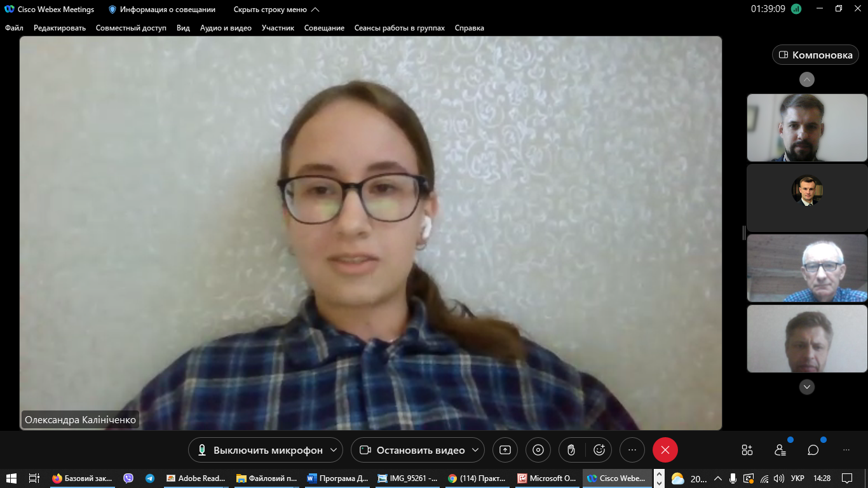Open the volume speaker tray icon
868x488 pixels.
pos(779,478)
